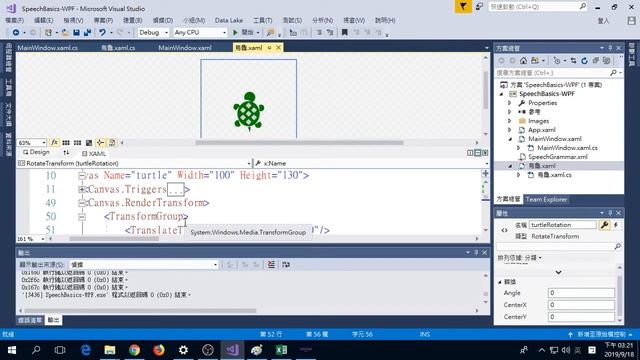The height and width of the screenshot is (360, 640).
Task: Click the green Start debugging play button
Action: (235, 32)
